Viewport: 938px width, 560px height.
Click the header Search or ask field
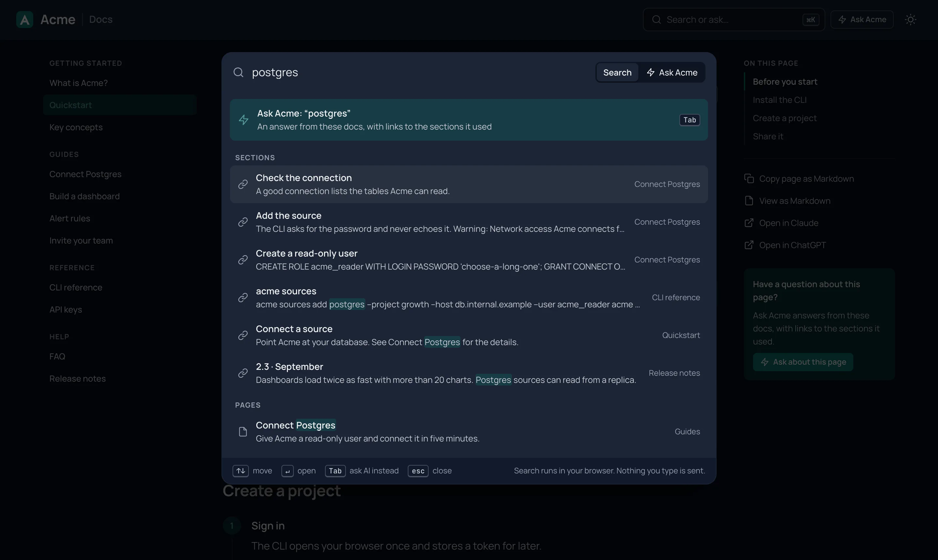pyautogui.click(x=733, y=19)
